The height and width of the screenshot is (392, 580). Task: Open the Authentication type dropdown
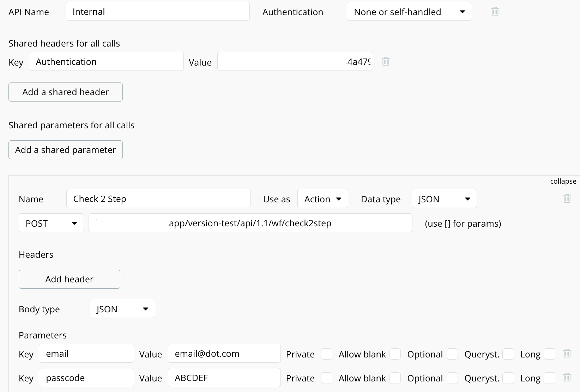409,12
